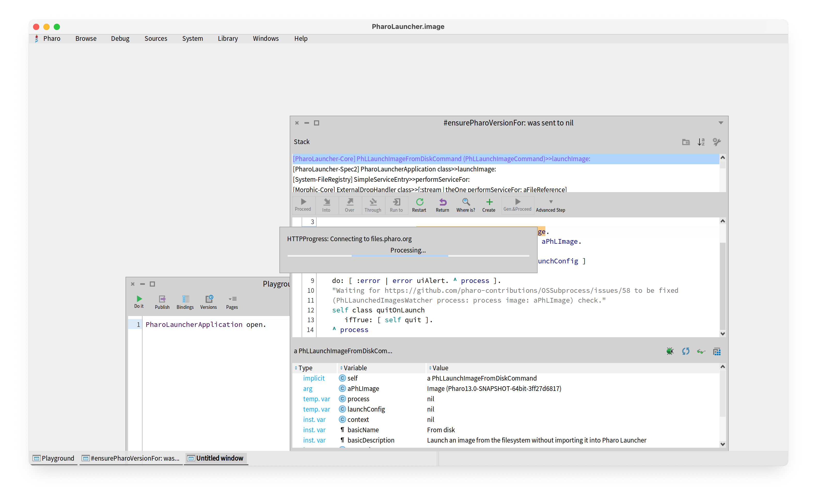
Task: Open the debugger window menu arrow
Action: 721,123
